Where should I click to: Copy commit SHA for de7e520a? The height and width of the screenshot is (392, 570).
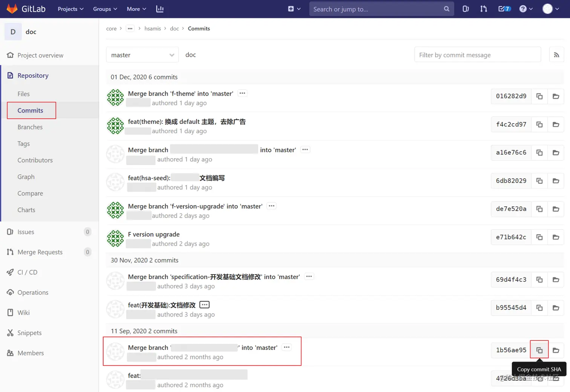point(539,209)
